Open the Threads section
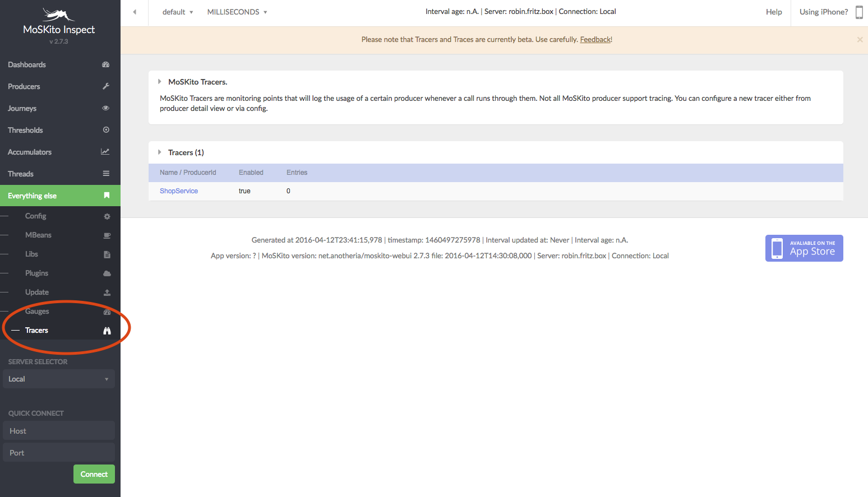Image resolution: width=868 pixels, height=497 pixels. tap(60, 174)
